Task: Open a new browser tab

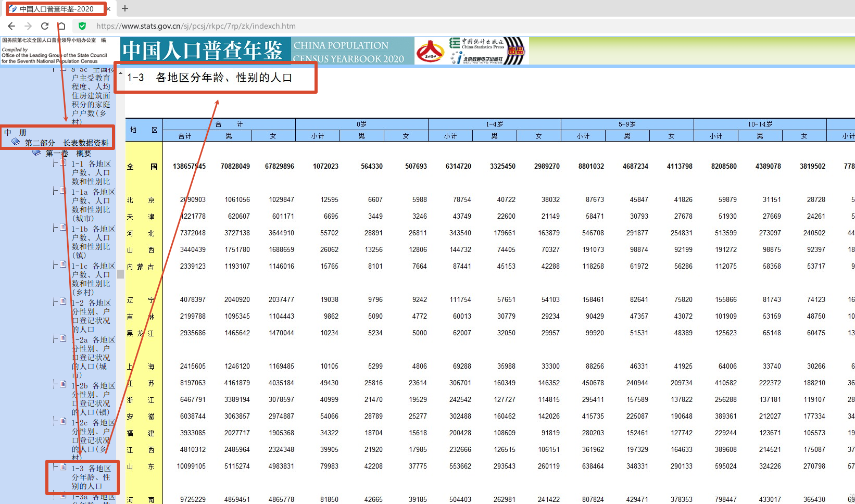Action: (125, 8)
